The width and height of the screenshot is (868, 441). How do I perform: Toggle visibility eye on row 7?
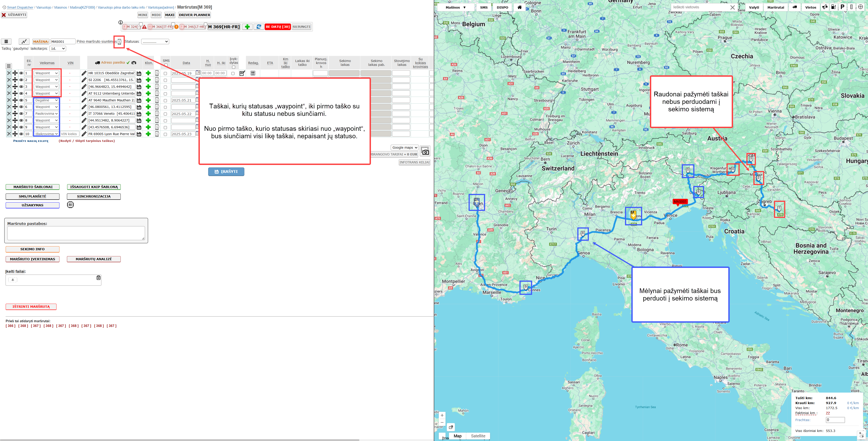pyautogui.click(x=21, y=114)
